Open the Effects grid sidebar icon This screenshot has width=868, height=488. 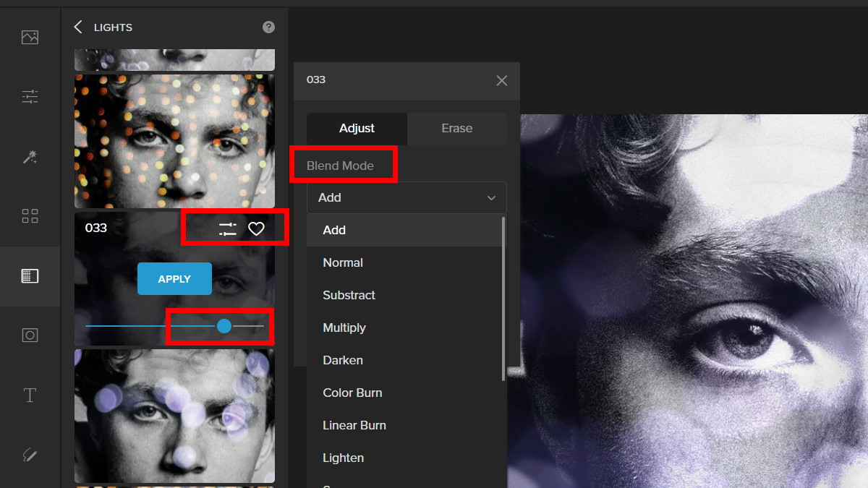tap(30, 215)
